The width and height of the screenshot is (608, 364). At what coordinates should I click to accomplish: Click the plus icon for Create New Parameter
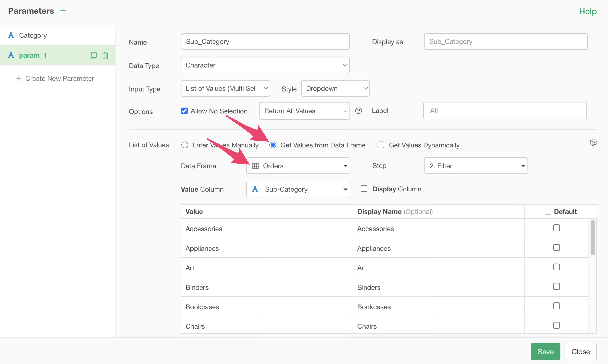pyautogui.click(x=19, y=78)
